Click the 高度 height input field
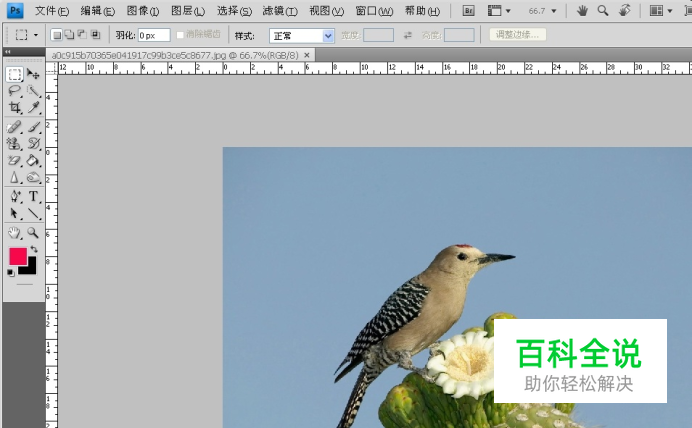This screenshot has height=428, width=692. point(459,35)
